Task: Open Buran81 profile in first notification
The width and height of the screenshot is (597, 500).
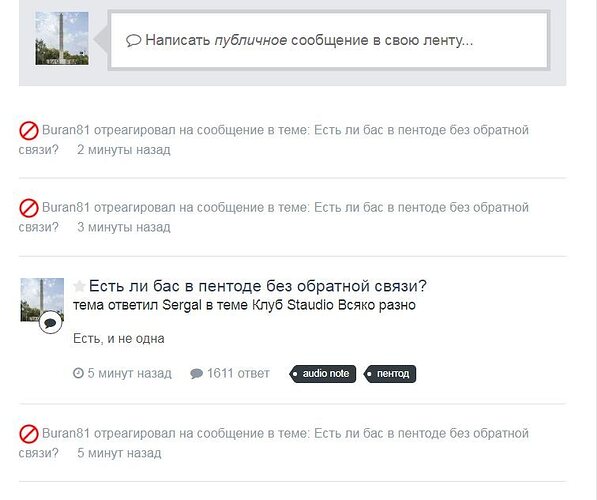Action: click(x=66, y=130)
